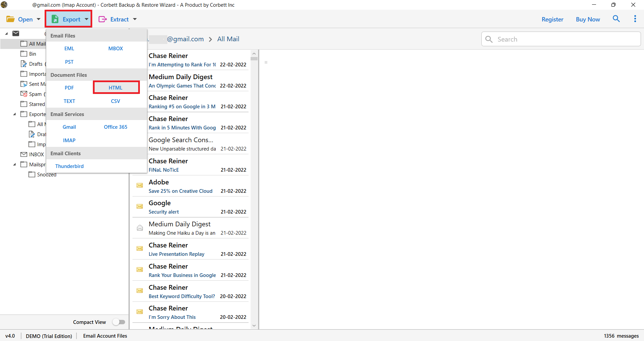The width and height of the screenshot is (644, 341).
Task: Open email 'Save 25% on Creative Cloud'
Action: click(190, 186)
